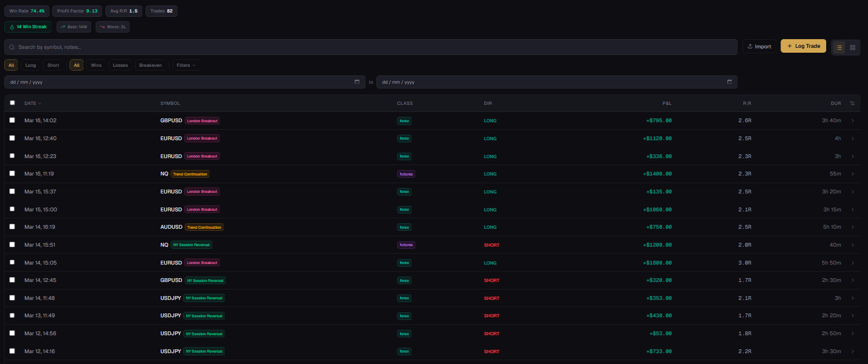The image size is (868, 364).
Task: Click the Best: 14W trend-up badge
Action: pyautogui.click(x=74, y=27)
